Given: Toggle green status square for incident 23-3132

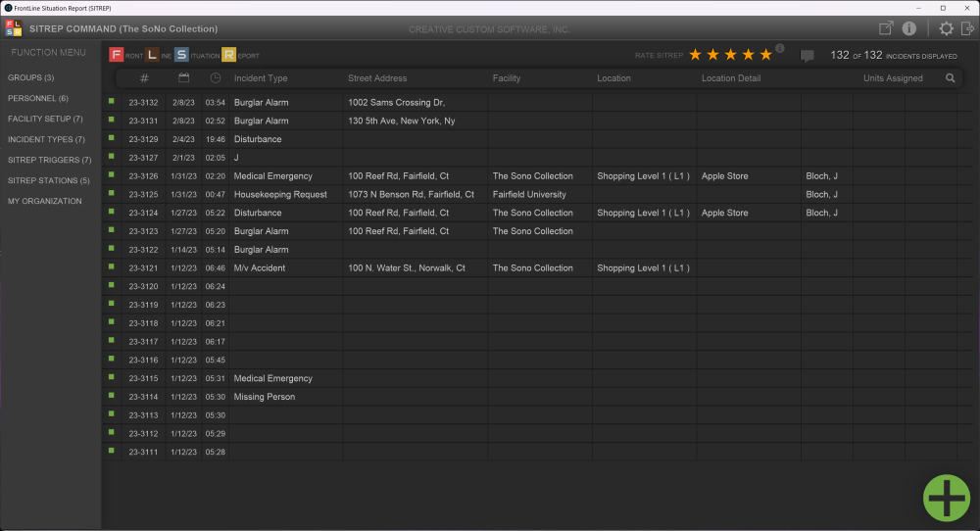Looking at the screenshot, I should (112, 102).
